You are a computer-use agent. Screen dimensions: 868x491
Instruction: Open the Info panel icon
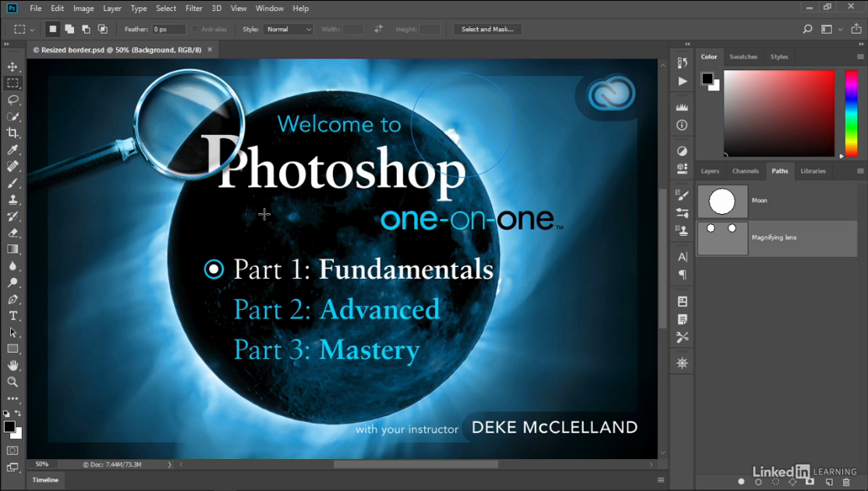tap(682, 125)
